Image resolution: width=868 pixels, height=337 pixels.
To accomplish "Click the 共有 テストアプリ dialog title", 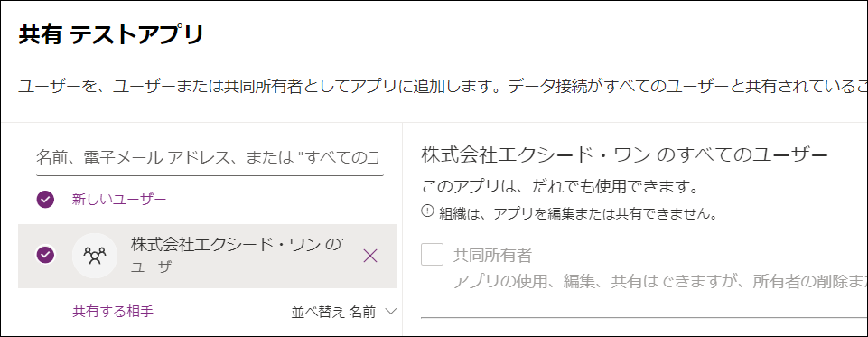I will (x=111, y=35).
